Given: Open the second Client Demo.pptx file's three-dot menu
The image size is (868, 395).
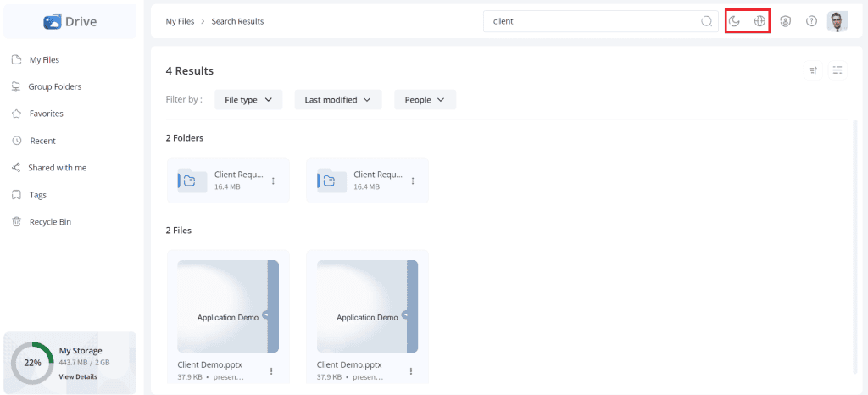Looking at the screenshot, I should 411,371.
